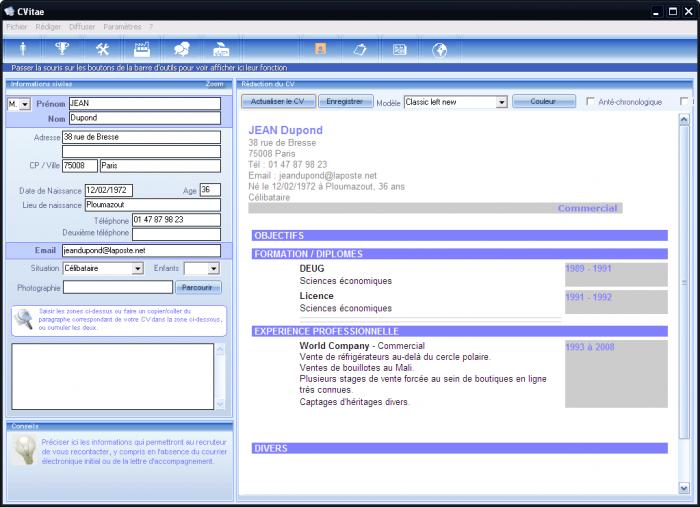
Task: Enable the Anté-chronologique checkbox
Action: [x=591, y=102]
